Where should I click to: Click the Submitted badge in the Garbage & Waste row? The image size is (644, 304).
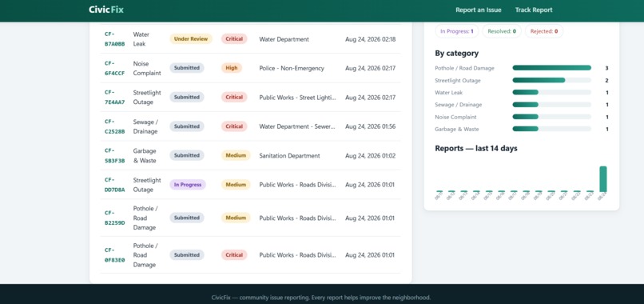(187, 155)
